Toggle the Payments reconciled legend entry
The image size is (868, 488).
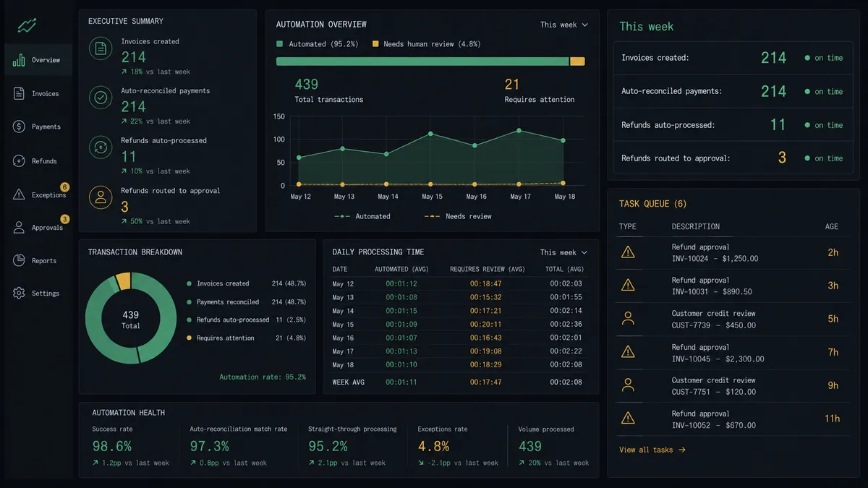coord(246,301)
